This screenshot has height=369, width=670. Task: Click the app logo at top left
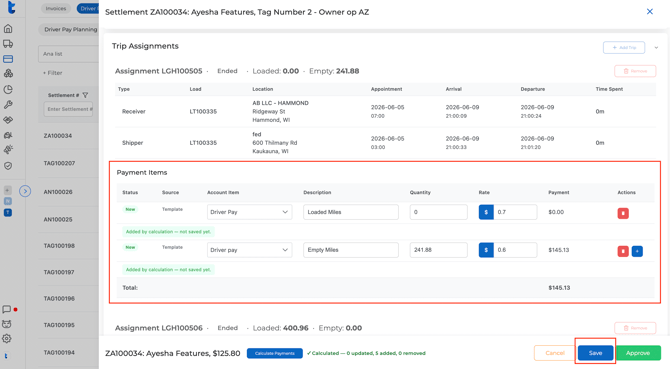[11, 7]
